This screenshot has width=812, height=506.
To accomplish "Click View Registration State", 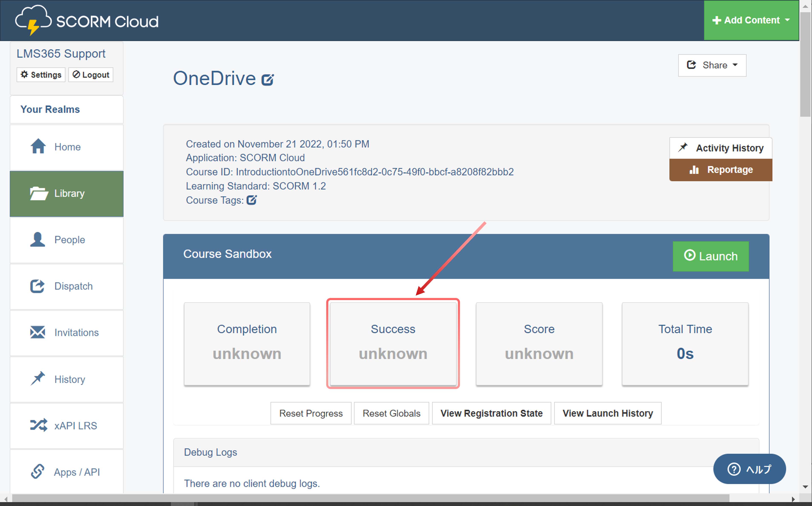I will pyautogui.click(x=491, y=413).
